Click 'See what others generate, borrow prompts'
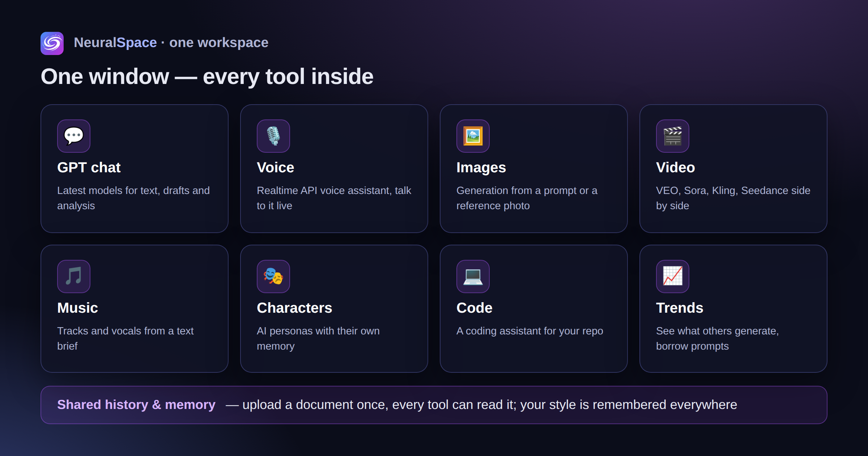 click(718, 338)
